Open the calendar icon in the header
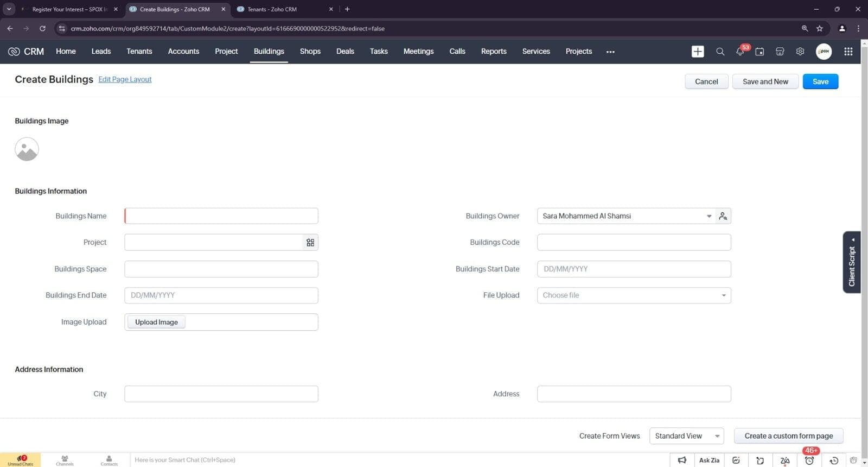This screenshot has height=467, width=868. [x=759, y=52]
